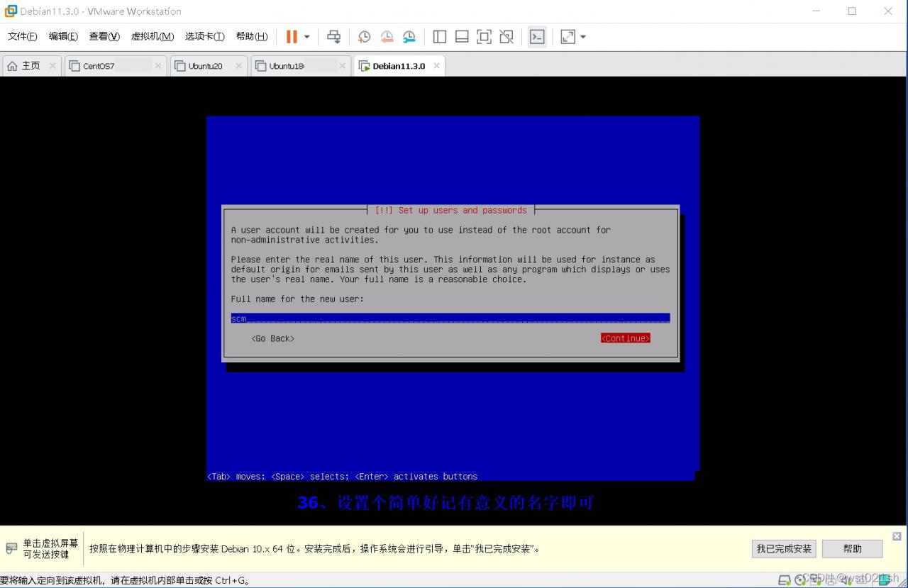This screenshot has height=588, width=908.
Task: Click the 'Set up users and passwords' title
Action: 463,210
